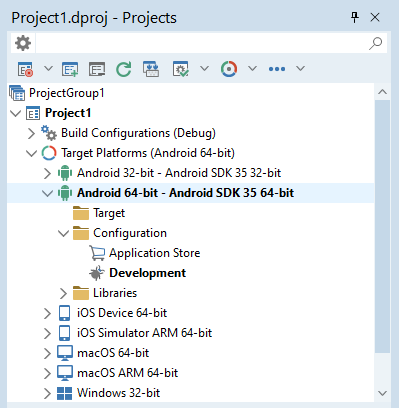The image size is (399, 408).
Task: Click Android 32-bit robot icon
Action: tap(65, 173)
